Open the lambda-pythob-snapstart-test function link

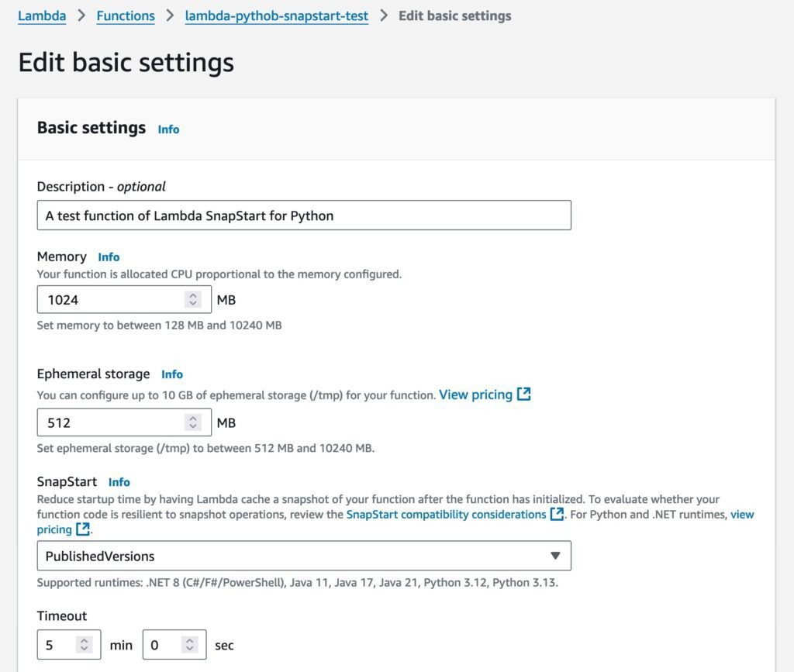coord(277,15)
